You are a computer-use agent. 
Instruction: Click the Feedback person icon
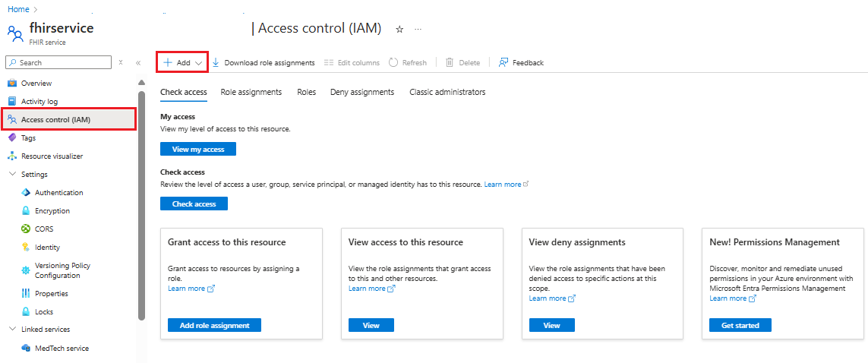pyautogui.click(x=503, y=62)
